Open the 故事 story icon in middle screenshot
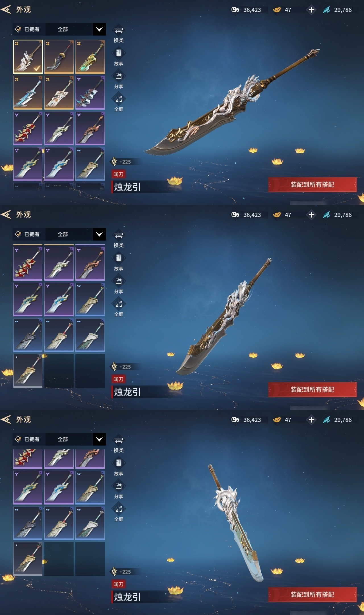 (119, 258)
